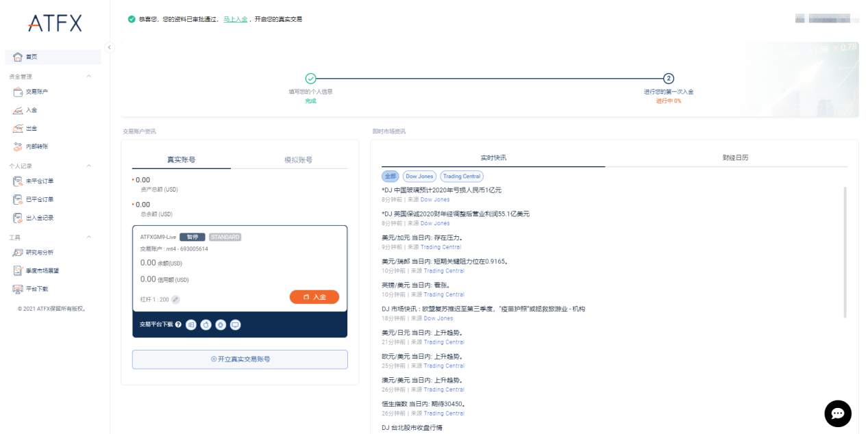868x434 pixels.
Task: Click Trading Central source under 美元/加元 news
Action: coord(441,247)
